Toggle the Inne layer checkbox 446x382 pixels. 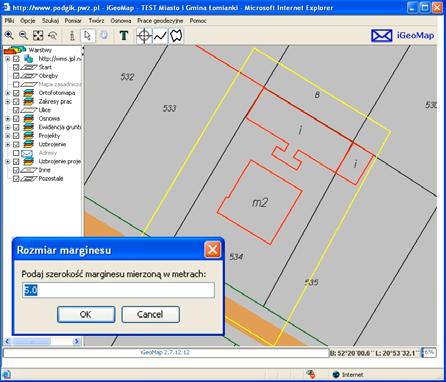coord(16,170)
